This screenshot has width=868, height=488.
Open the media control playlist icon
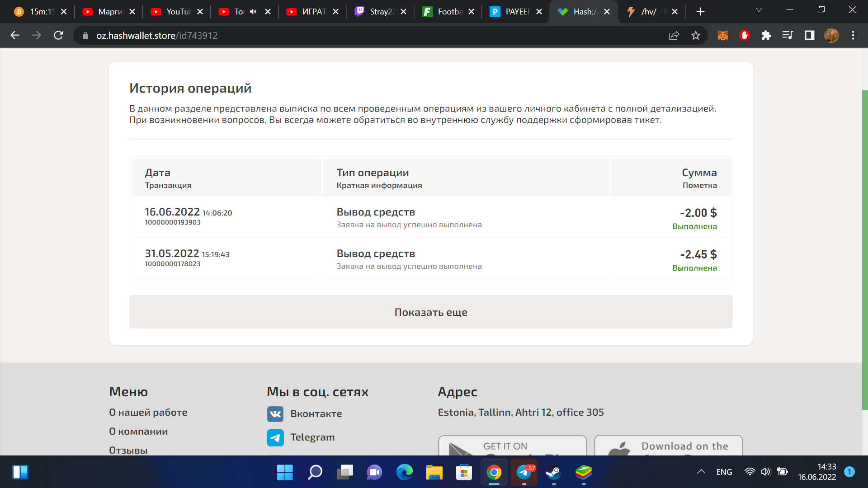(788, 35)
